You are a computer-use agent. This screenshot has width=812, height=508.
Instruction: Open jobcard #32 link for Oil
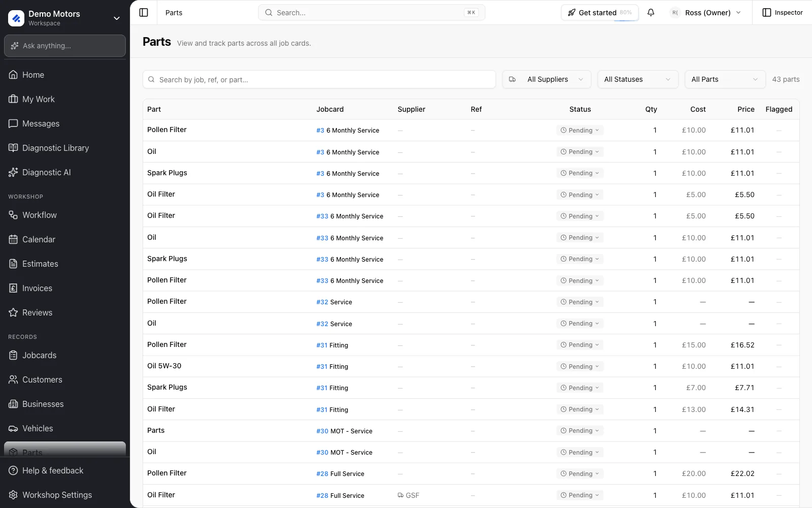click(x=322, y=324)
